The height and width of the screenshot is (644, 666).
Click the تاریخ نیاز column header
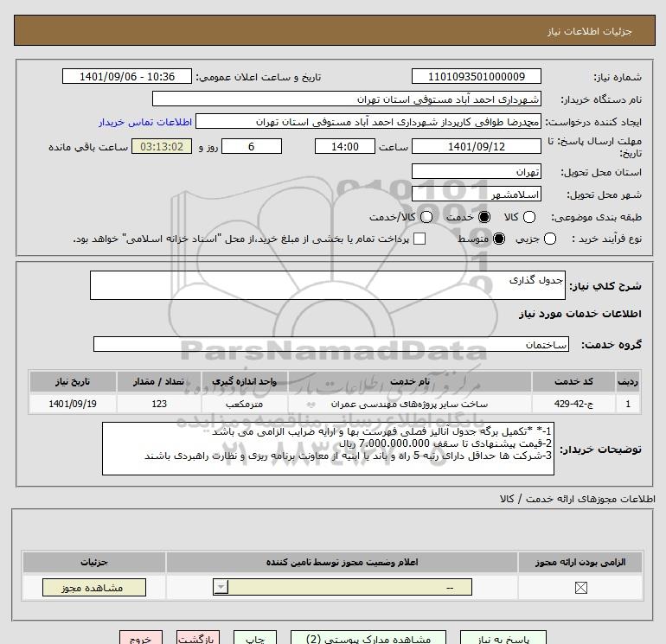[73, 381]
